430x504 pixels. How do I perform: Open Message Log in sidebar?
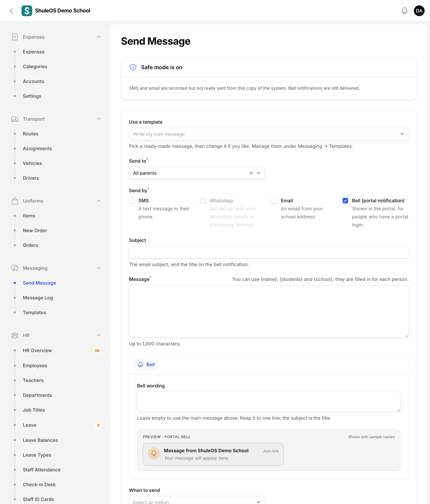point(38,298)
